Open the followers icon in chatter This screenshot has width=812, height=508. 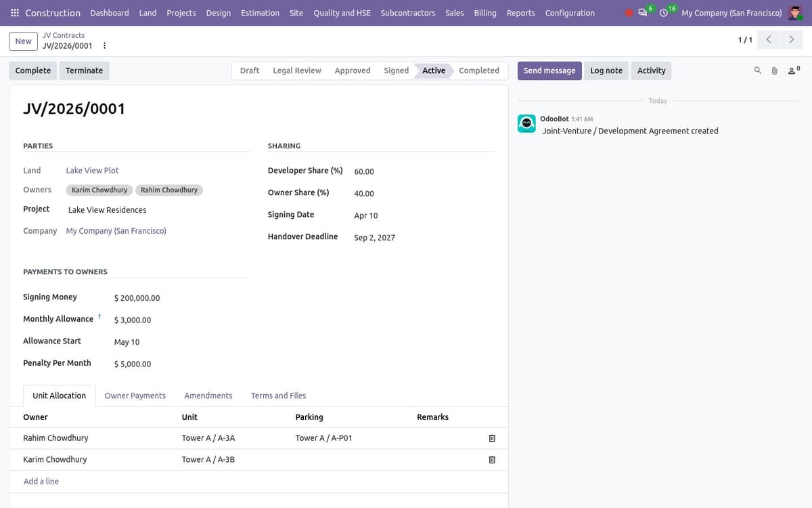[x=794, y=70]
